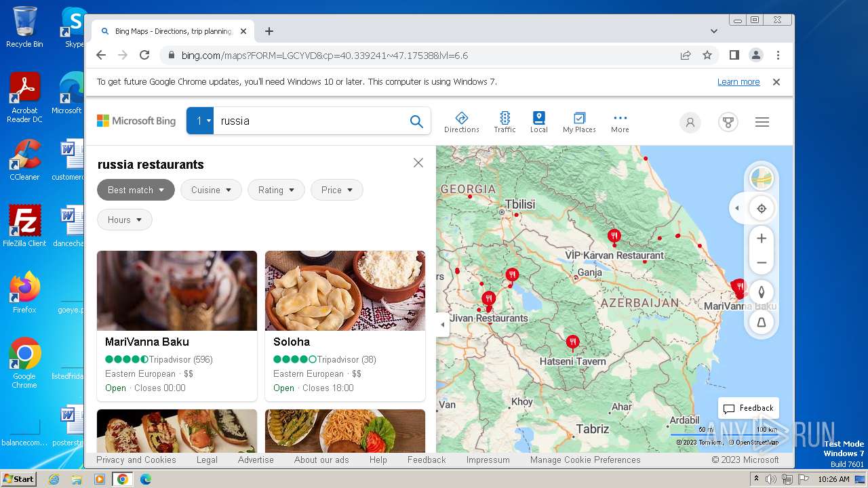Open the Cuisine filter dropdown

(211, 190)
